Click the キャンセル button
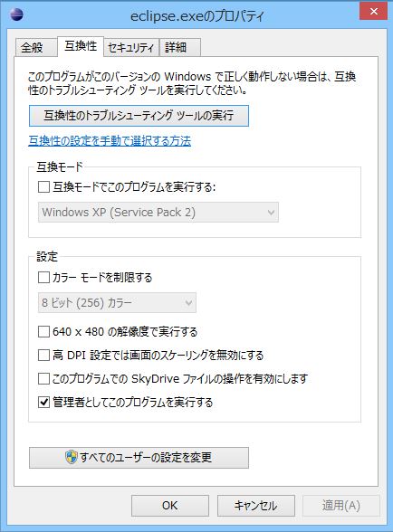The image size is (393, 532). click(255, 506)
